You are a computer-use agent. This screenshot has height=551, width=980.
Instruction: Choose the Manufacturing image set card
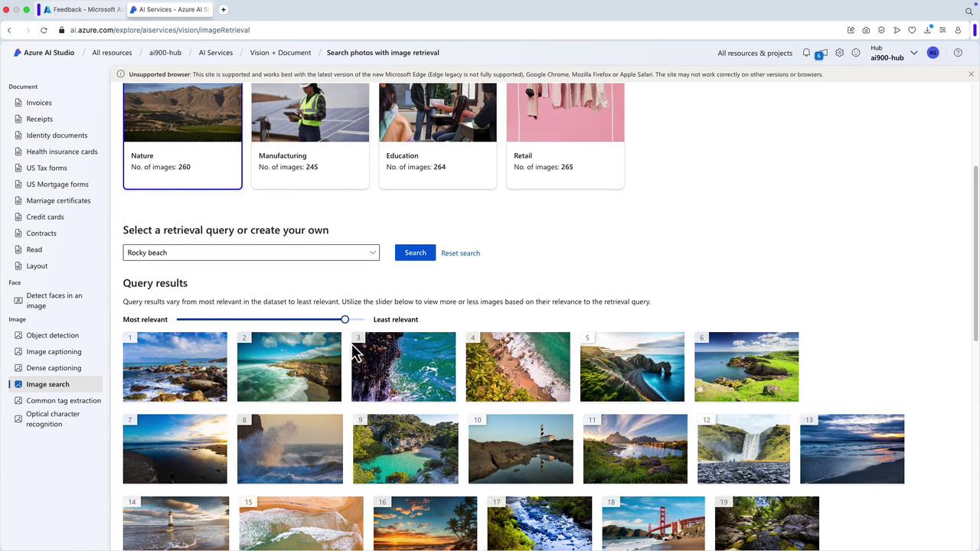click(310, 135)
